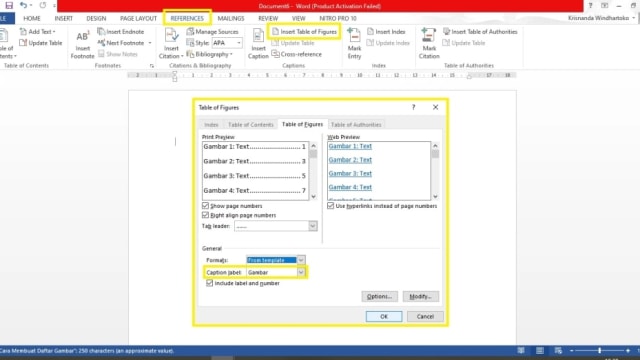This screenshot has height=360, width=640.
Task: Open the VIEW ribbon tab
Action: tap(298, 18)
